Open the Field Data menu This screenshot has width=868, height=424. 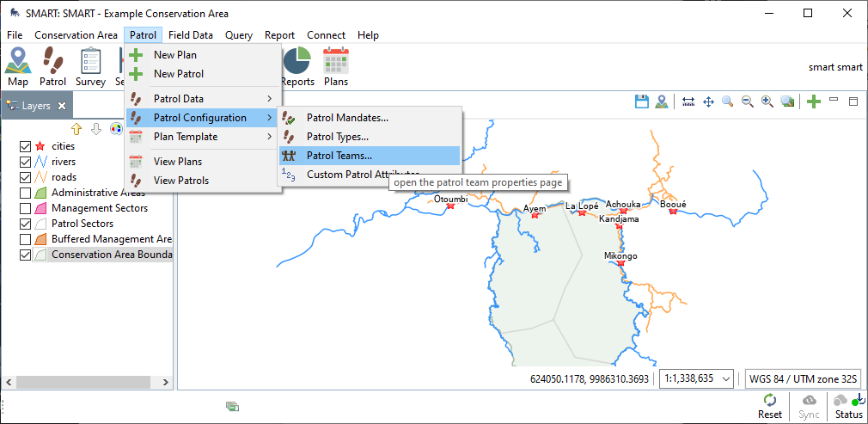click(190, 35)
